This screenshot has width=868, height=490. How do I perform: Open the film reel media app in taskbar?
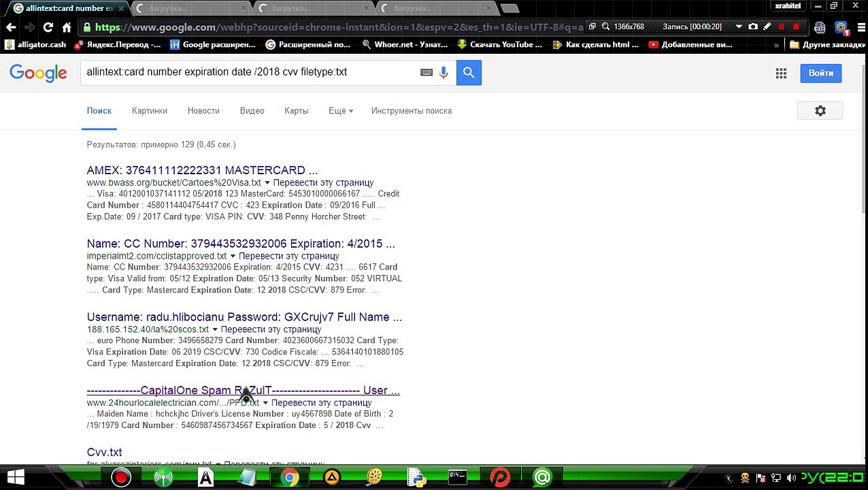pyautogui.click(x=374, y=478)
